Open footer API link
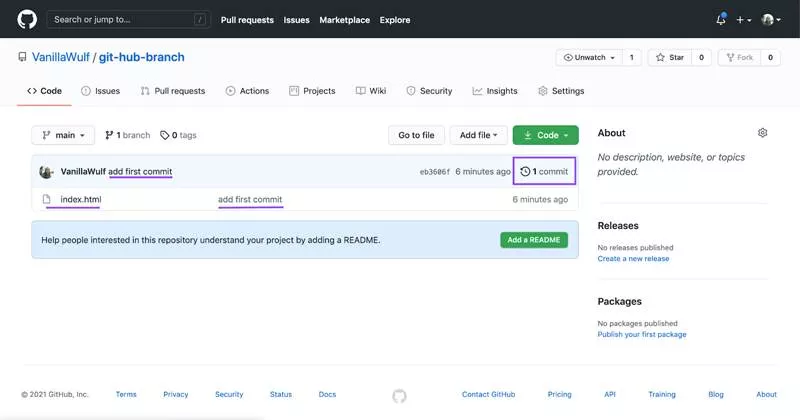 coord(610,394)
